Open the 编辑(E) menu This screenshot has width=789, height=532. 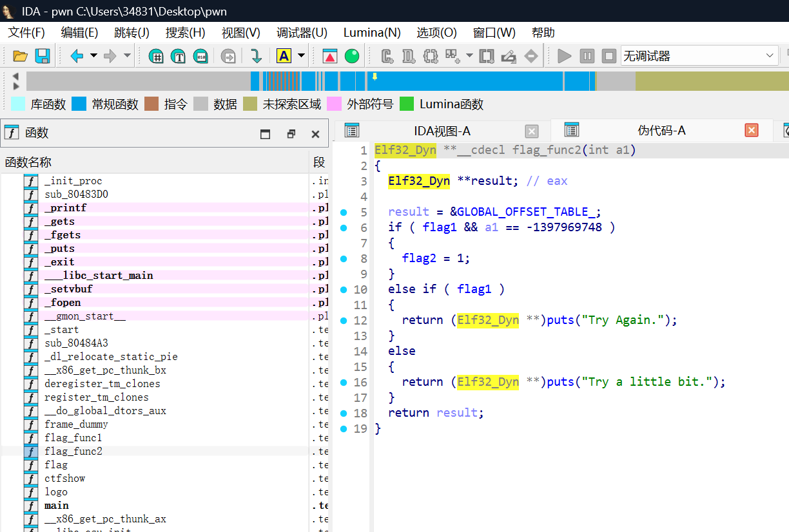pos(79,33)
